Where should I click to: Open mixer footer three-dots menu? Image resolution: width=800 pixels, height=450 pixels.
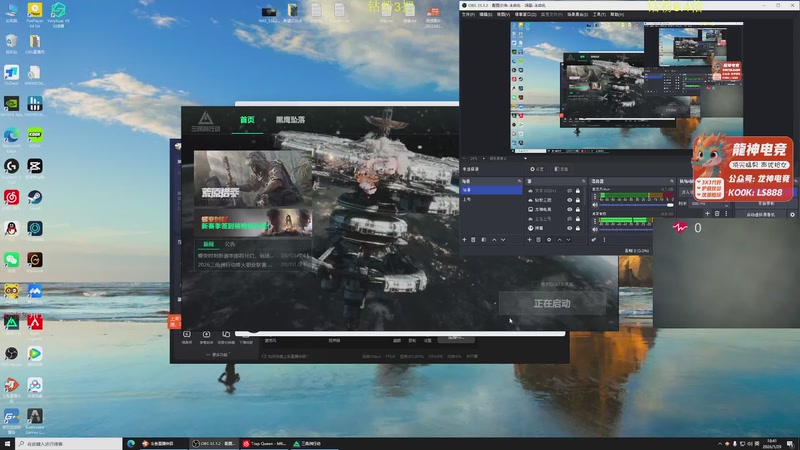pyautogui.click(x=605, y=240)
